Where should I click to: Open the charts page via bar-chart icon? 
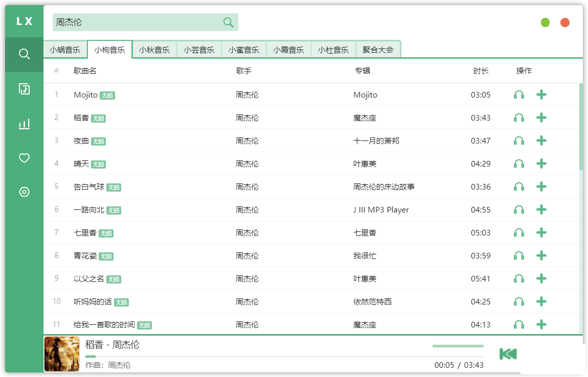coord(24,123)
